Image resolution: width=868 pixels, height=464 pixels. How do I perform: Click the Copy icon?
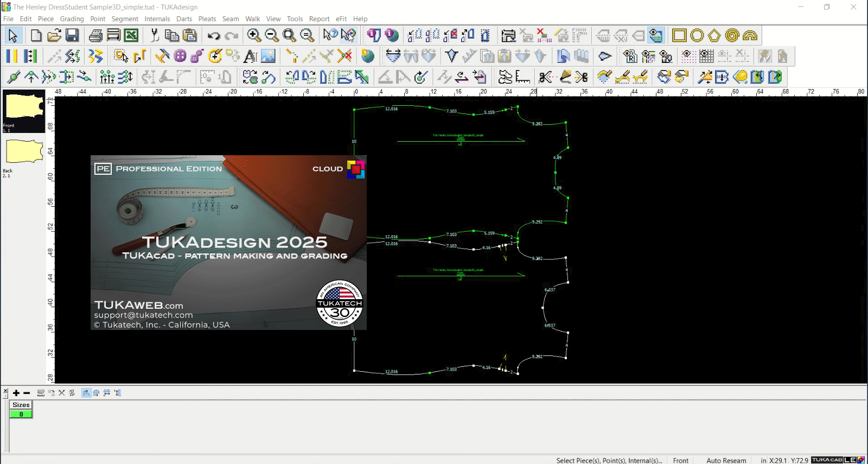click(x=172, y=36)
